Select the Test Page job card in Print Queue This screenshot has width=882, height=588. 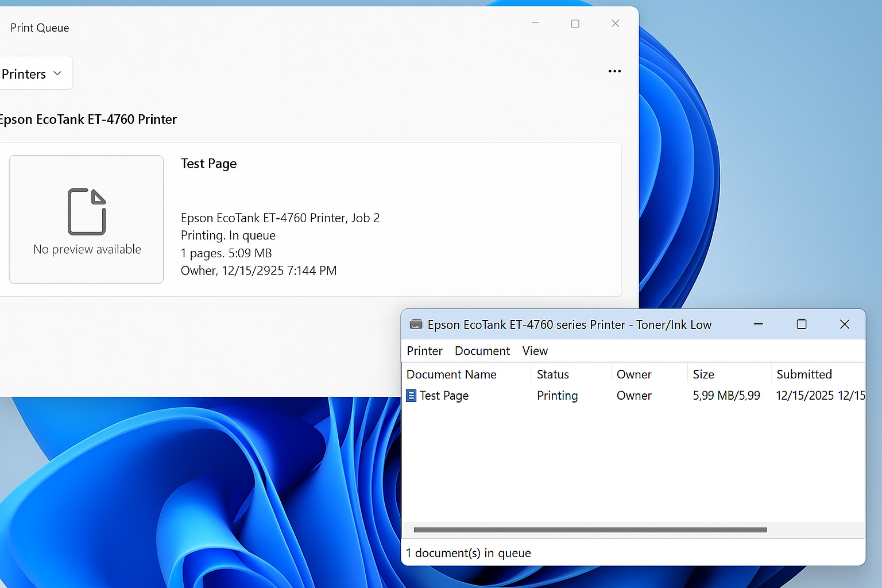tap(390, 219)
